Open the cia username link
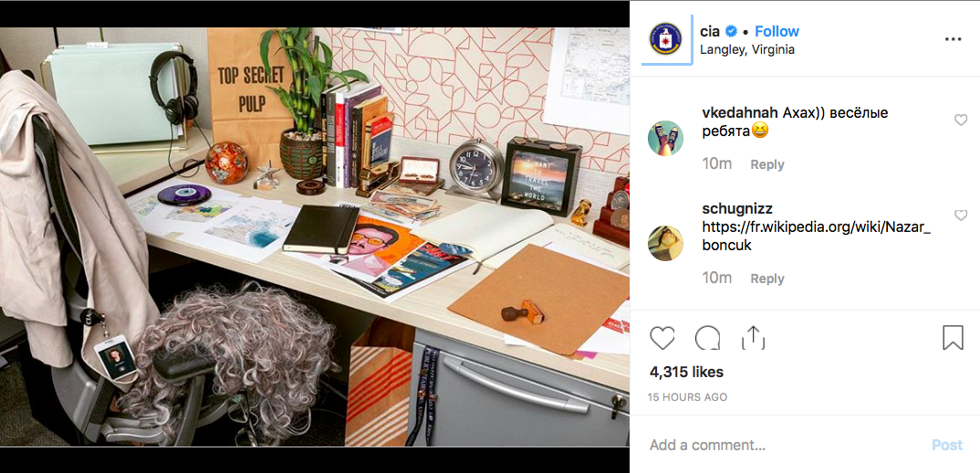Screen dimensions: 980x473 [710, 31]
